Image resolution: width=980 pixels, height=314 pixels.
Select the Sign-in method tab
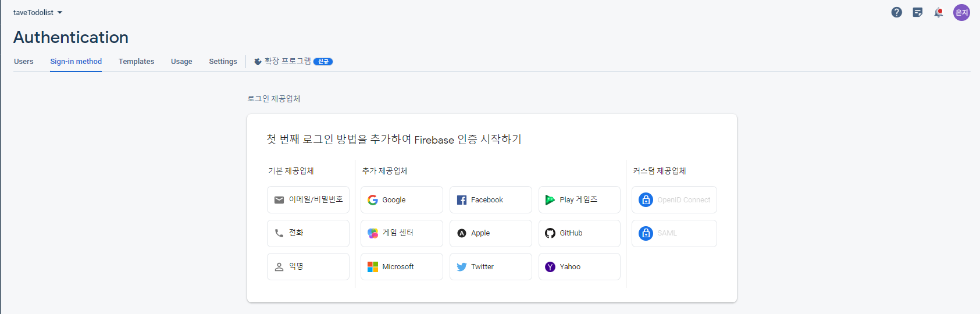tap(76, 62)
